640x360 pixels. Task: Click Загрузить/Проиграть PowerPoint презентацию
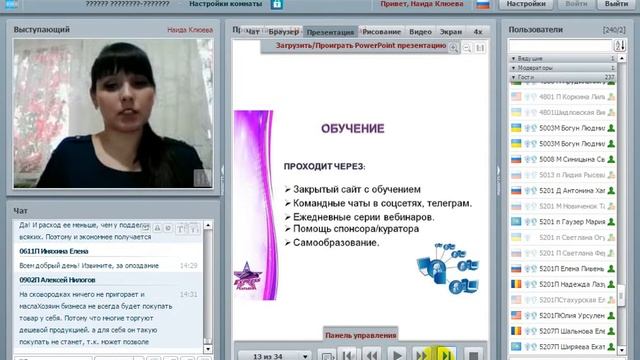click(x=361, y=46)
